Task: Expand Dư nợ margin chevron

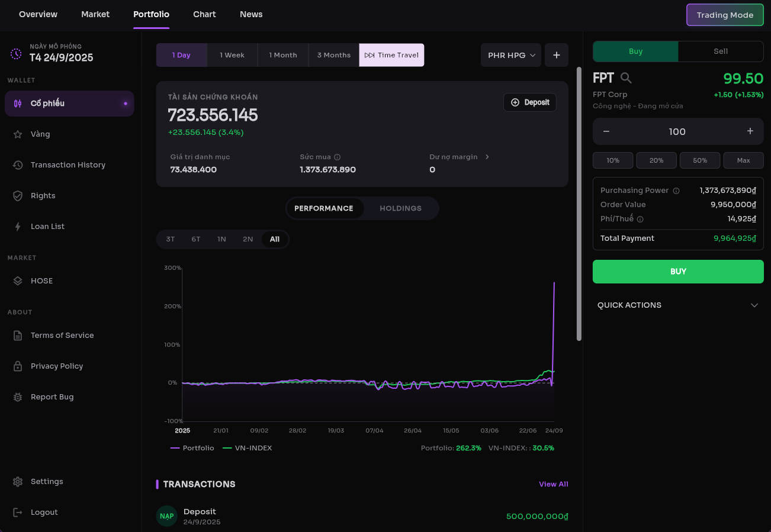Action: click(487, 157)
